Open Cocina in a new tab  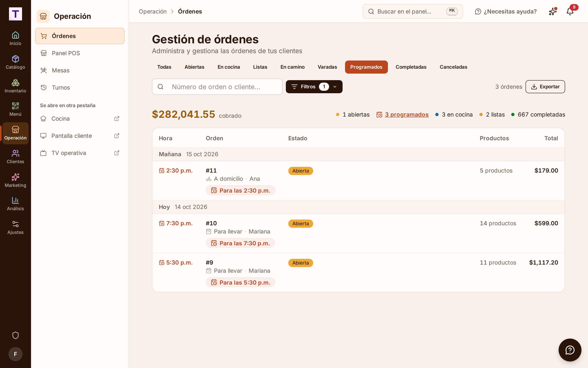pyautogui.click(x=80, y=119)
